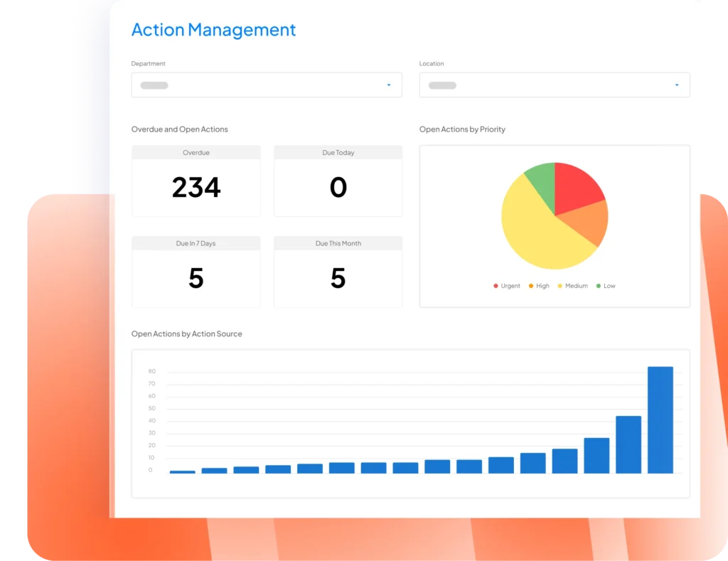728x561 pixels.
Task: Click the shortest first bar in chart
Action: [182, 471]
